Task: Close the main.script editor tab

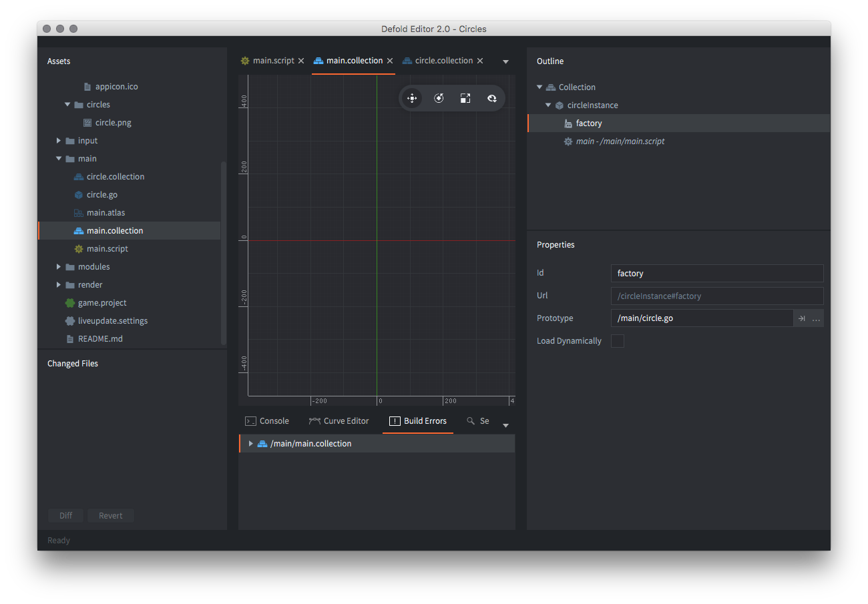Action: 301,61
